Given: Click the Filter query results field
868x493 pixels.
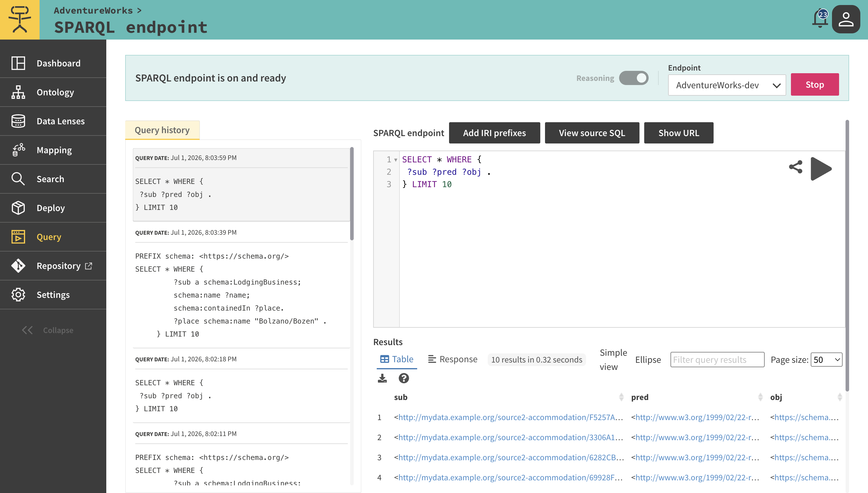Looking at the screenshot, I should coord(717,360).
